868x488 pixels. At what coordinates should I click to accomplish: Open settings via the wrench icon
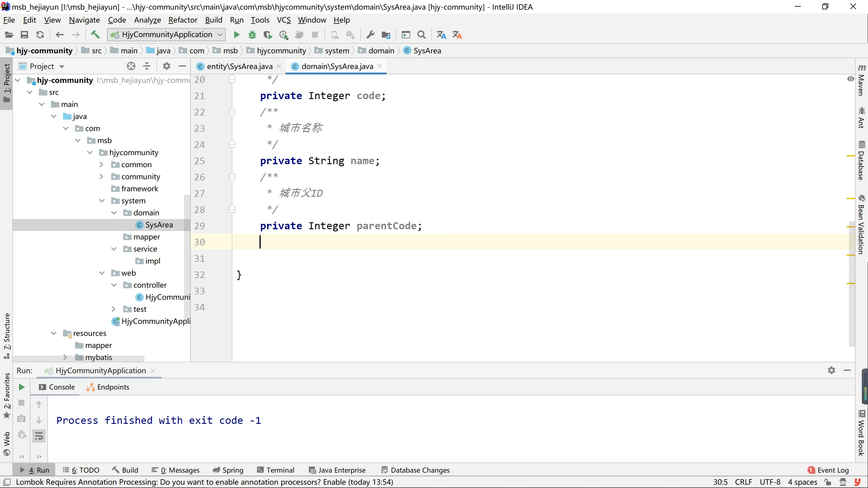point(370,35)
